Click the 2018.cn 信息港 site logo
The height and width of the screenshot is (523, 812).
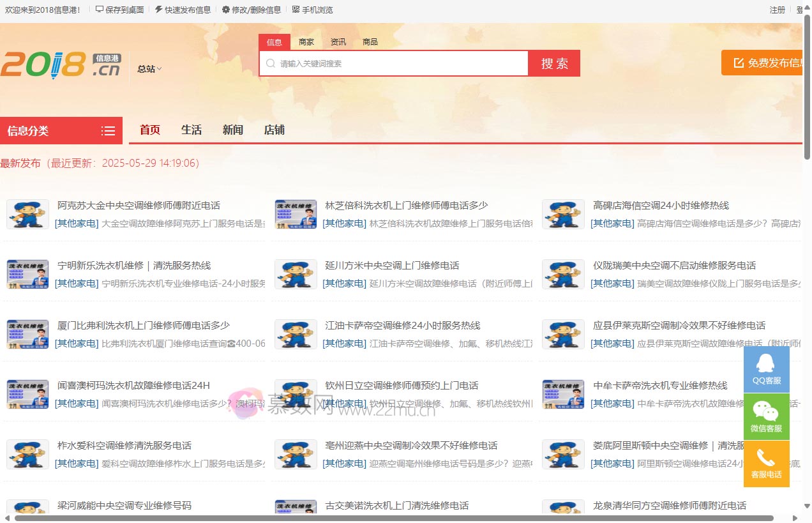[x=61, y=65]
